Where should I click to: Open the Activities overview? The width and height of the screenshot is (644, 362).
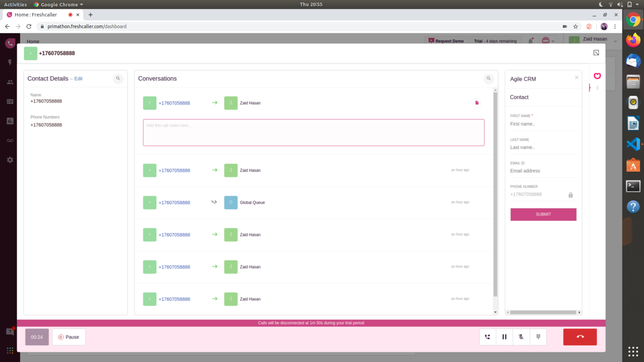point(15,4)
